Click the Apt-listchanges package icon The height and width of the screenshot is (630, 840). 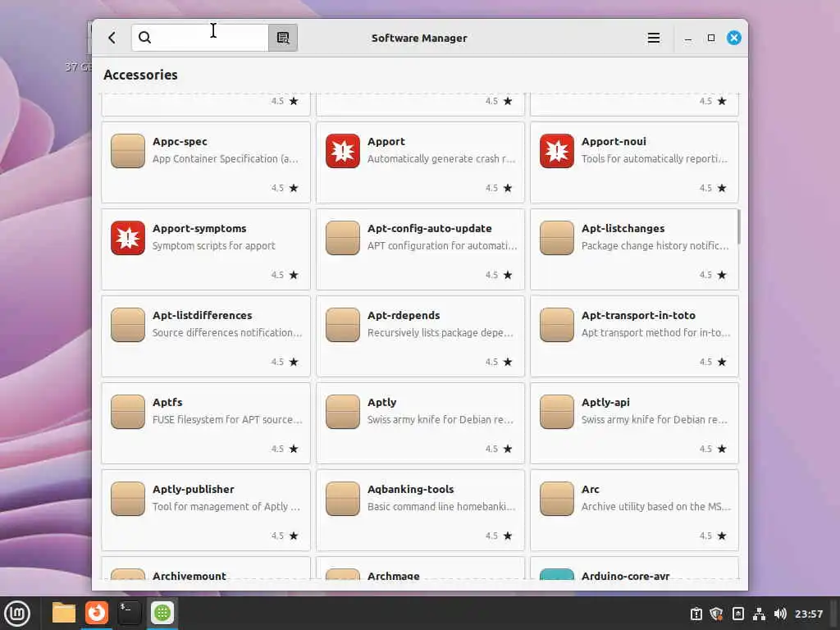pyautogui.click(x=557, y=238)
